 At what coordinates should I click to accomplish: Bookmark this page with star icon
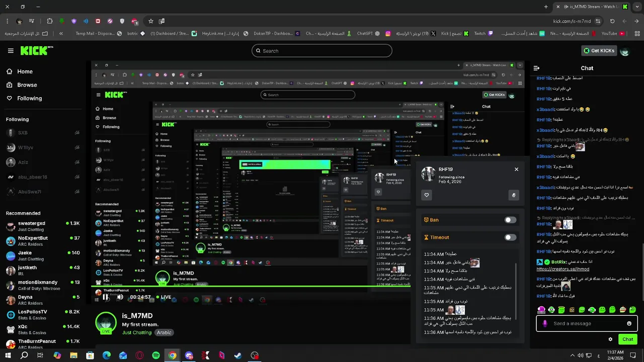coord(150,21)
